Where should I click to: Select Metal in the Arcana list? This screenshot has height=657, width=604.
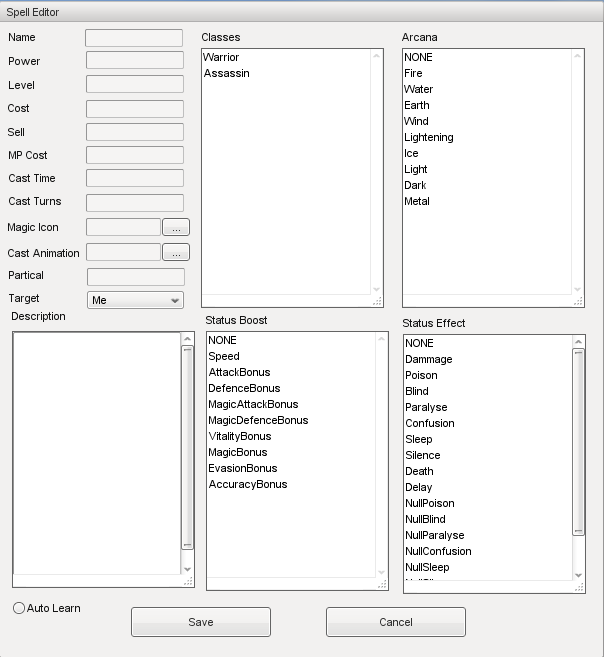coord(488,201)
